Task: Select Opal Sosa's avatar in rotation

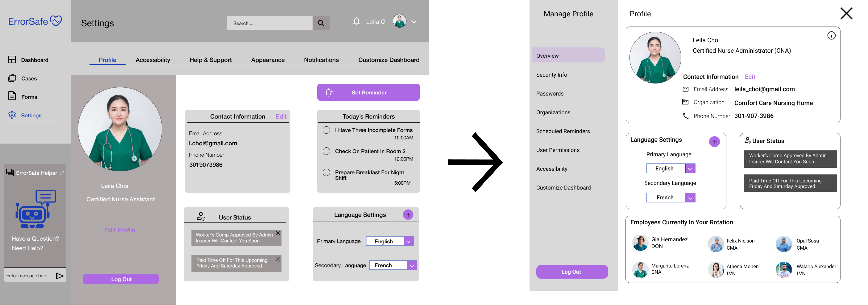Action: point(784,244)
